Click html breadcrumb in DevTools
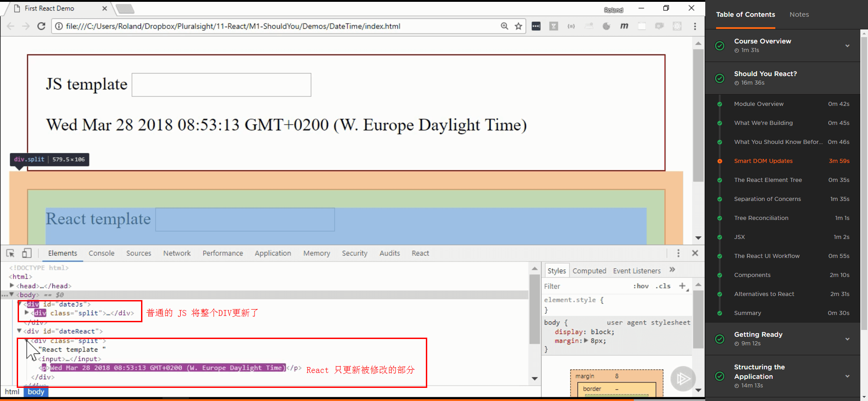 12,392
